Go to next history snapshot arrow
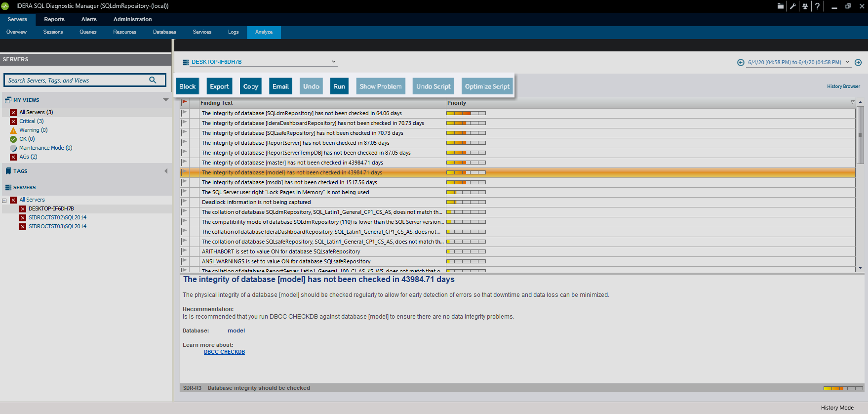The height and width of the screenshot is (414, 868). [x=858, y=62]
